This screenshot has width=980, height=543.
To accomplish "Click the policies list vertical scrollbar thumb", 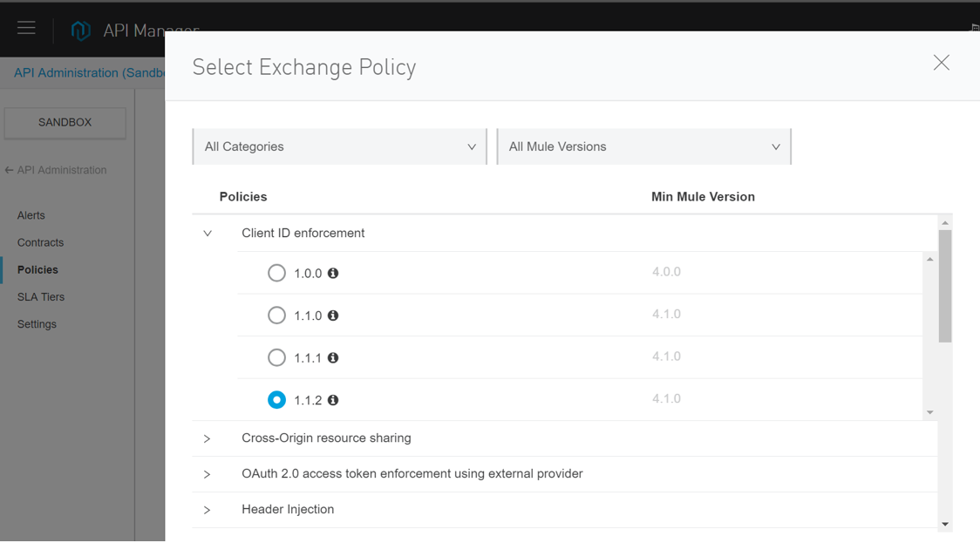I will click(945, 286).
